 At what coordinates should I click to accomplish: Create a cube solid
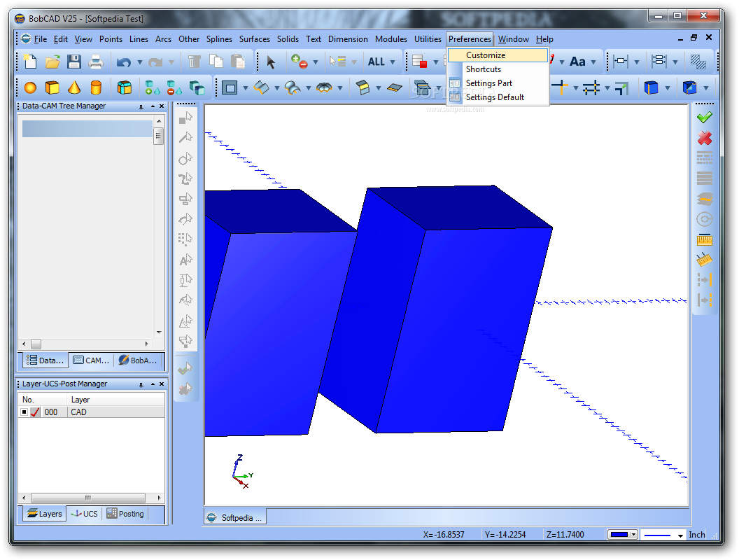click(52, 87)
